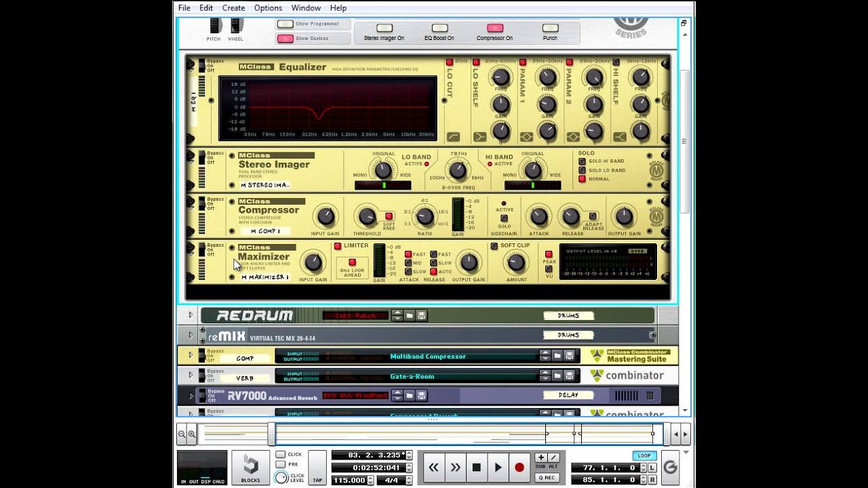
Task: Save the Gate-a-Room patch
Action: (570, 375)
